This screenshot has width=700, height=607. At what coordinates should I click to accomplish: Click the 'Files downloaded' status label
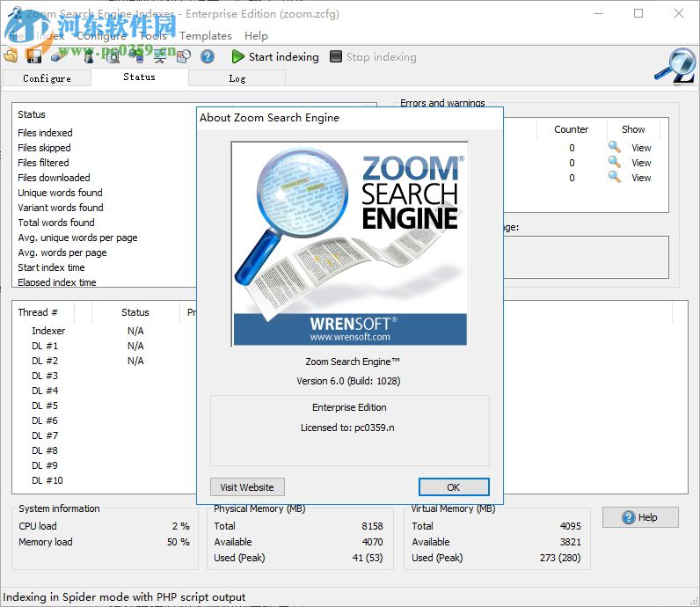(54, 178)
